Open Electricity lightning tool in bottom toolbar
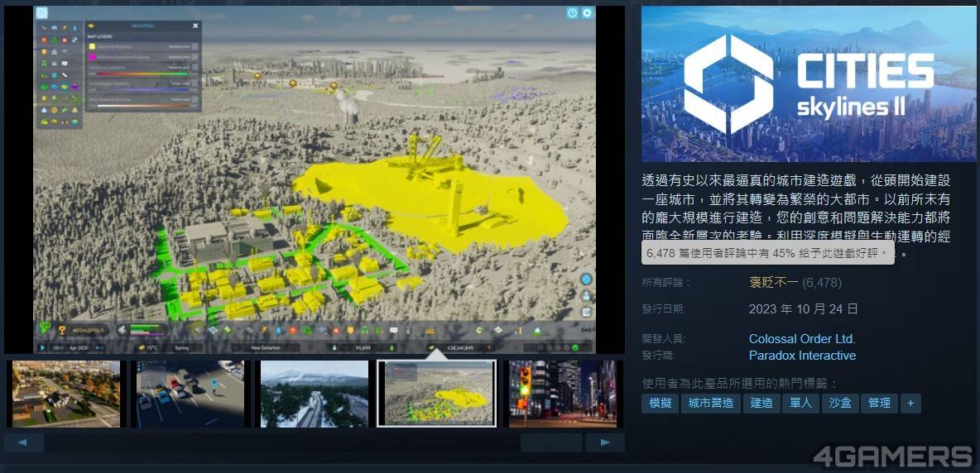The height and width of the screenshot is (473, 980). [264, 330]
